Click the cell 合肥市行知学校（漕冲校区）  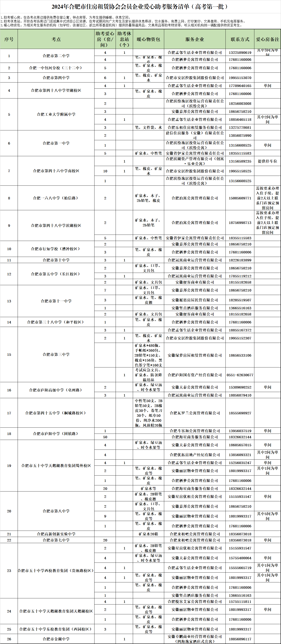pyautogui.click(x=56, y=249)
